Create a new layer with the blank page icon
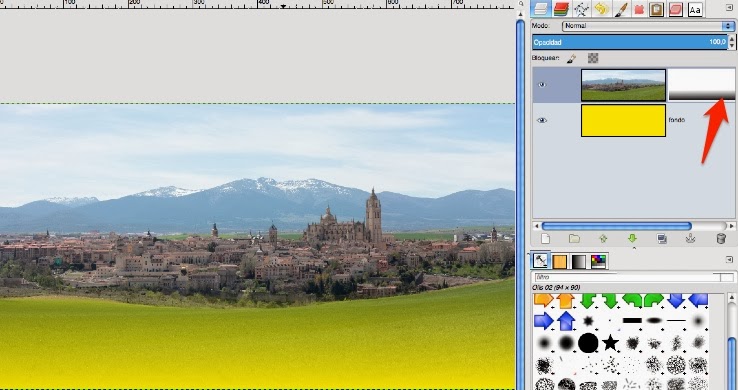 click(x=545, y=239)
